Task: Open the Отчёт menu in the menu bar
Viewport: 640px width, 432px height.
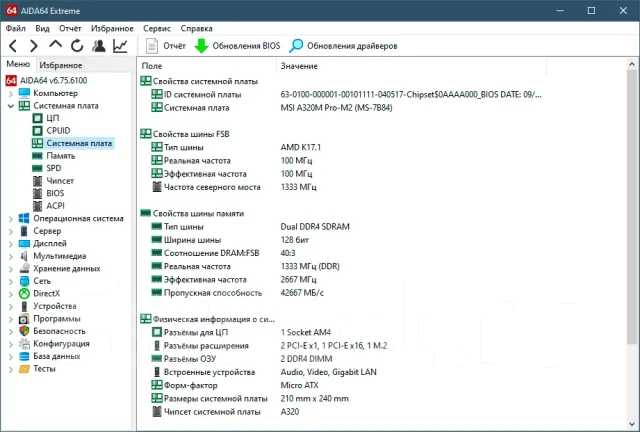Action: [x=70, y=29]
